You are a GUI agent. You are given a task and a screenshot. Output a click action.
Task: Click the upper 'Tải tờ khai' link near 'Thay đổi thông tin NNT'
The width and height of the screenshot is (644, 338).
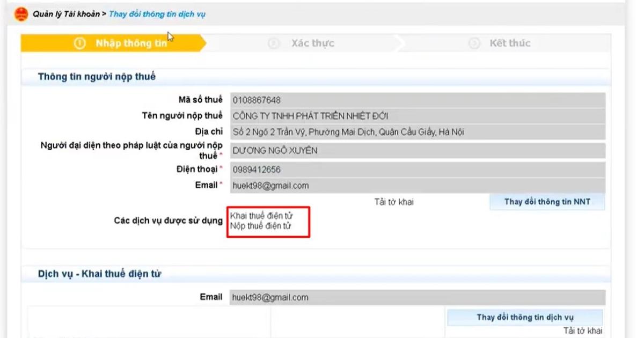(x=394, y=202)
